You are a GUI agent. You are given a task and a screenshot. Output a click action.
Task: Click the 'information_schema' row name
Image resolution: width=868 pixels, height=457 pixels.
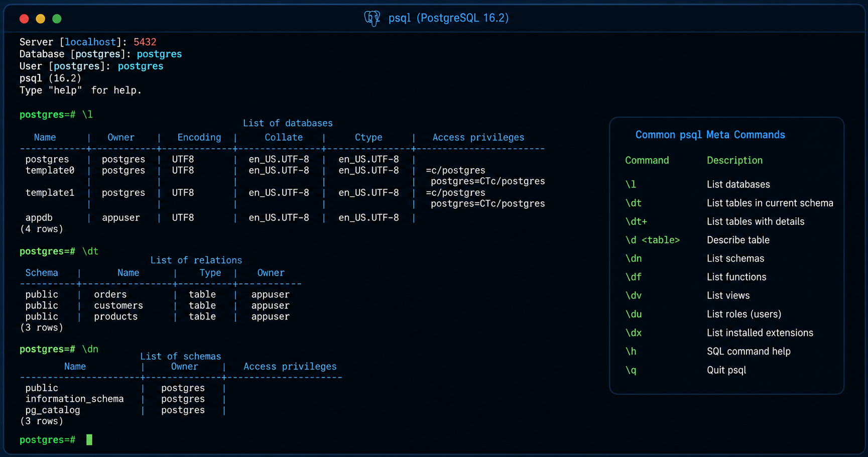(75, 399)
